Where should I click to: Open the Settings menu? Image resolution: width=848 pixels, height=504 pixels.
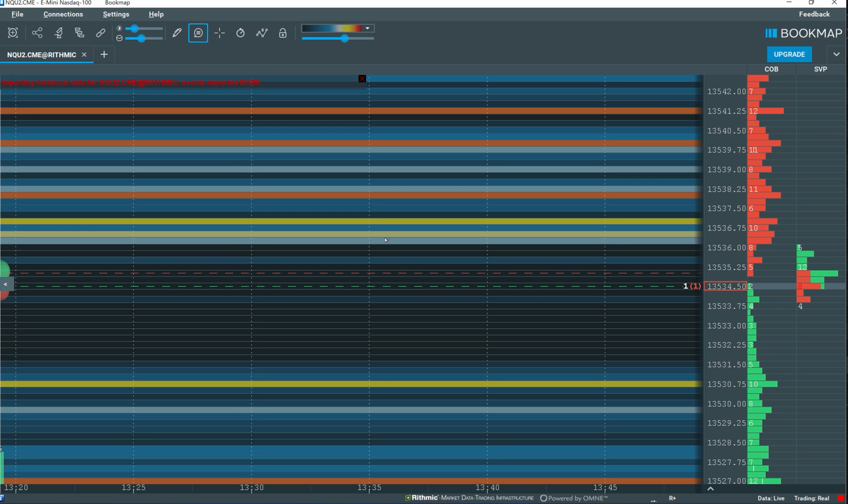[116, 14]
